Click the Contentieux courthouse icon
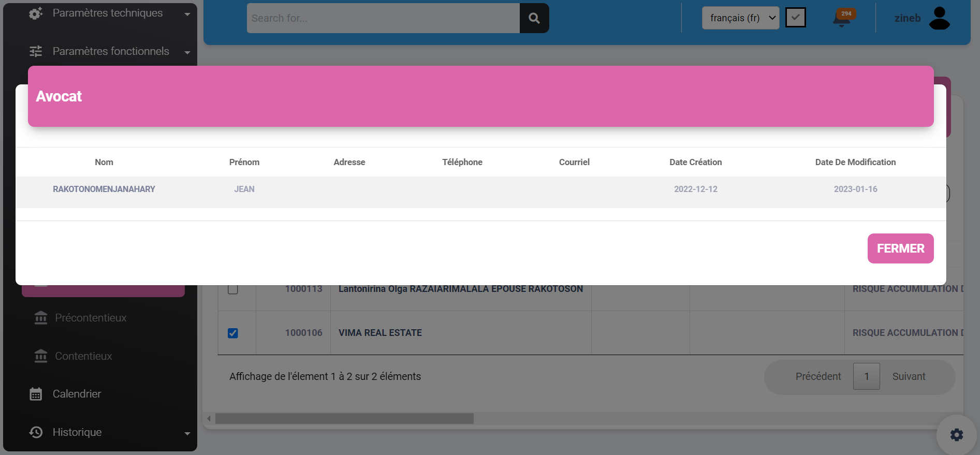 click(41, 356)
